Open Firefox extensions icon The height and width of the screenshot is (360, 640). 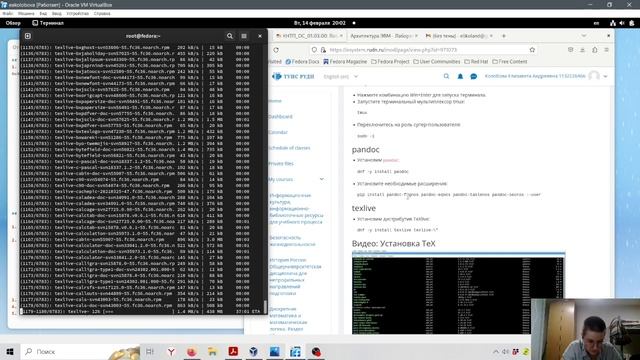coord(595,50)
